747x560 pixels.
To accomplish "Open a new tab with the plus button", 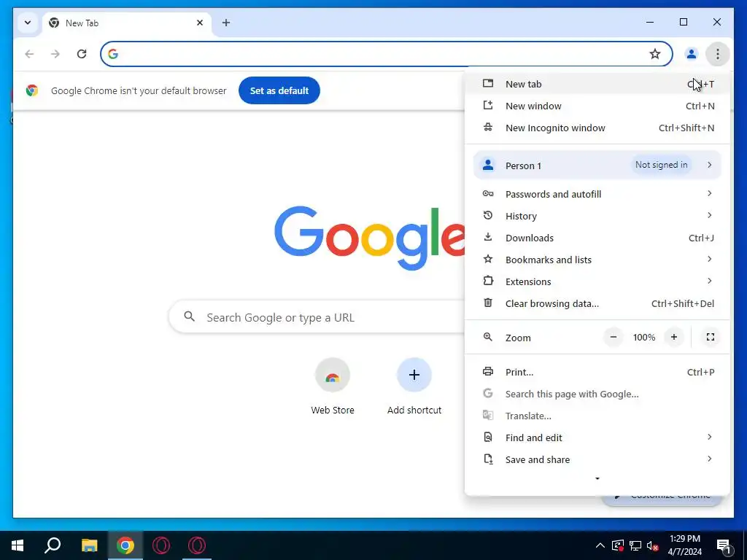I will click(226, 23).
